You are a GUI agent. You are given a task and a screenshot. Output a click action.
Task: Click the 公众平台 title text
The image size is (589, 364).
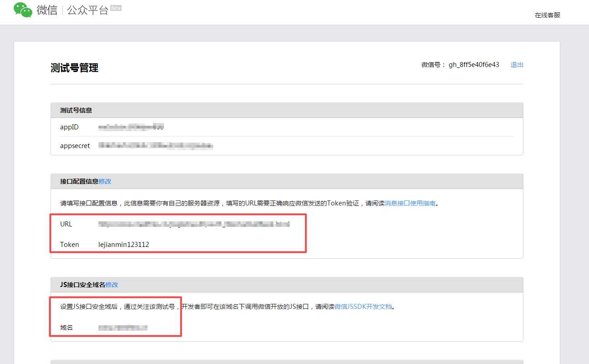87,10
